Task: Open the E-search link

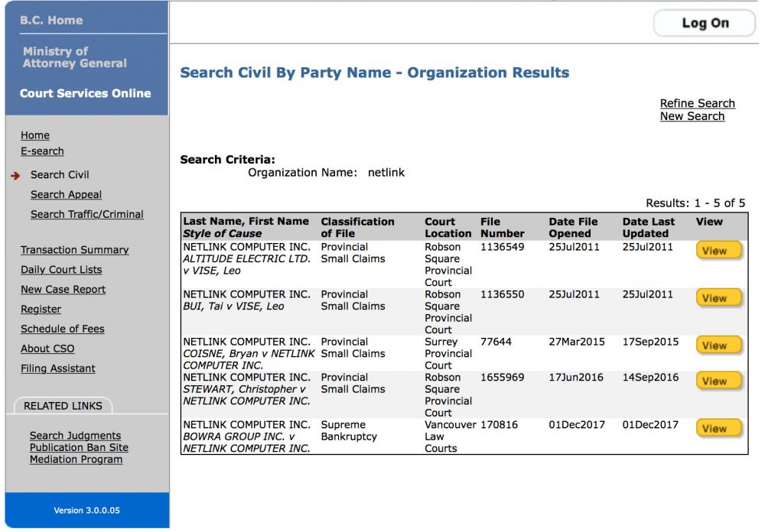Action: [42, 151]
